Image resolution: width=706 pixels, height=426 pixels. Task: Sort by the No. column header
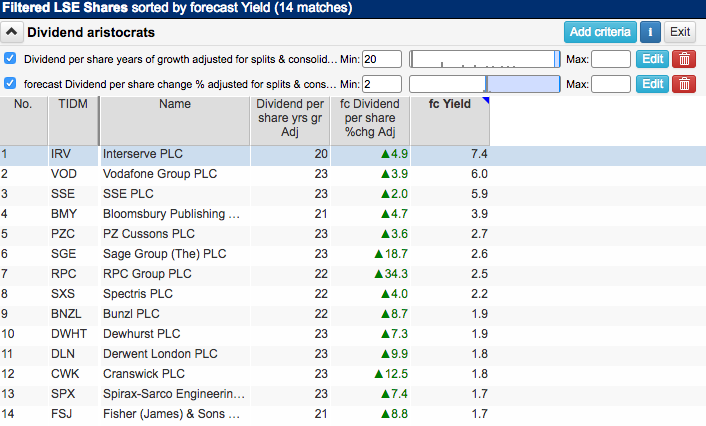pos(23,121)
